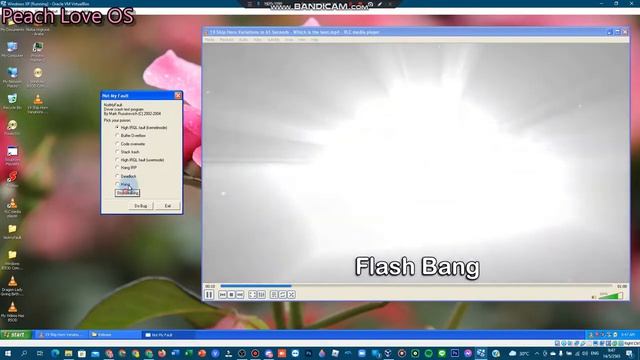Mute audio with VLC speaker icon
This screenshot has height=360, width=640.
pos(594,297)
